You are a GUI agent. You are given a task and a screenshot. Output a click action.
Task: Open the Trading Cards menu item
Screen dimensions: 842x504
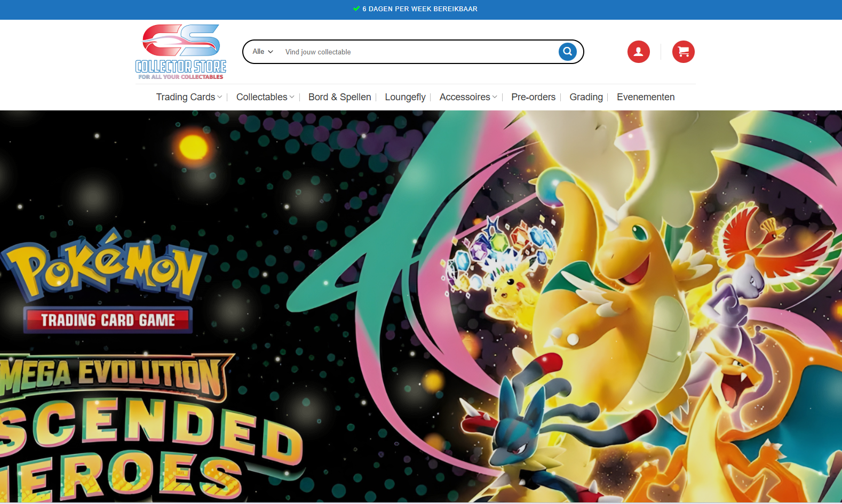coord(185,97)
